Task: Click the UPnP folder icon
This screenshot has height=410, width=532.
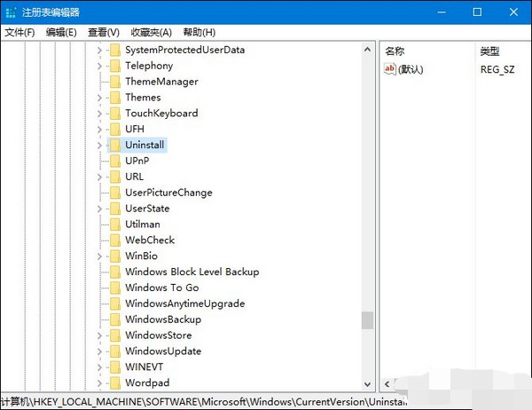Action: point(115,161)
